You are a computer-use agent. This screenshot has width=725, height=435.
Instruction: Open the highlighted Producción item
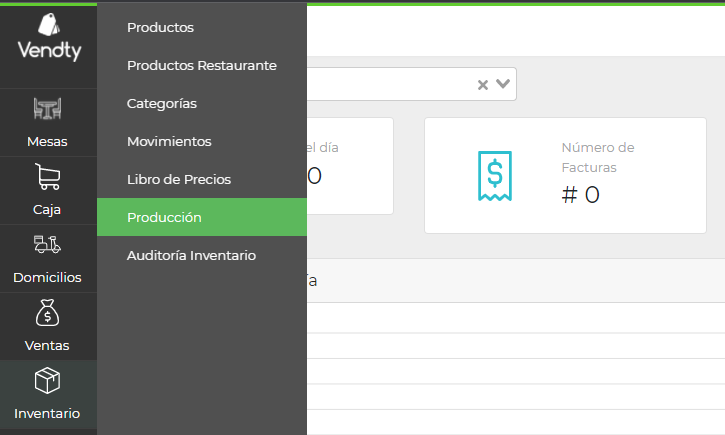[202, 217]
